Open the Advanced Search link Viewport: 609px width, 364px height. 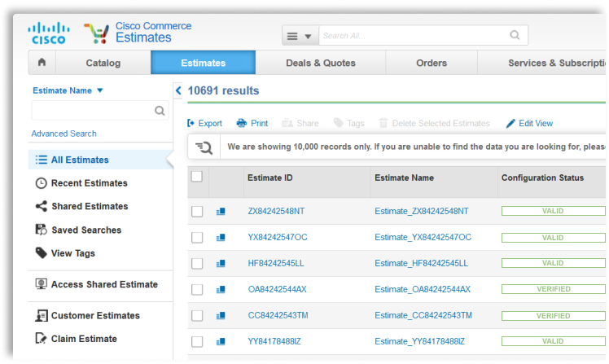pyautogui.click(x=64, y=134)
